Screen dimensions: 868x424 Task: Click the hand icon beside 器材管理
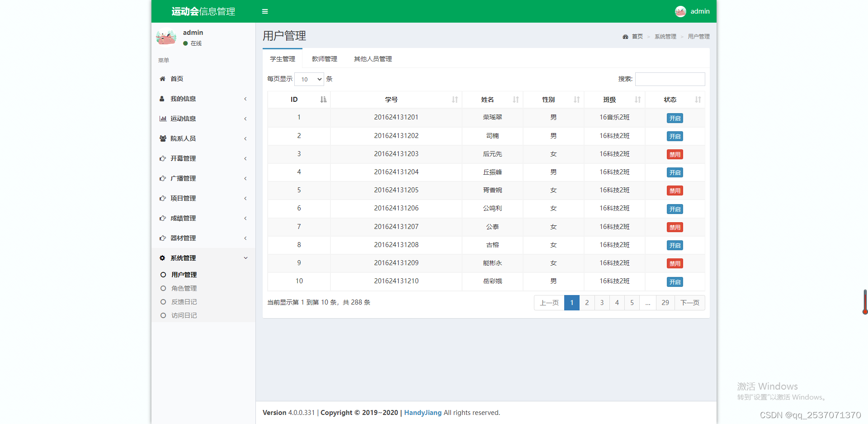click(x=163, y=238)
